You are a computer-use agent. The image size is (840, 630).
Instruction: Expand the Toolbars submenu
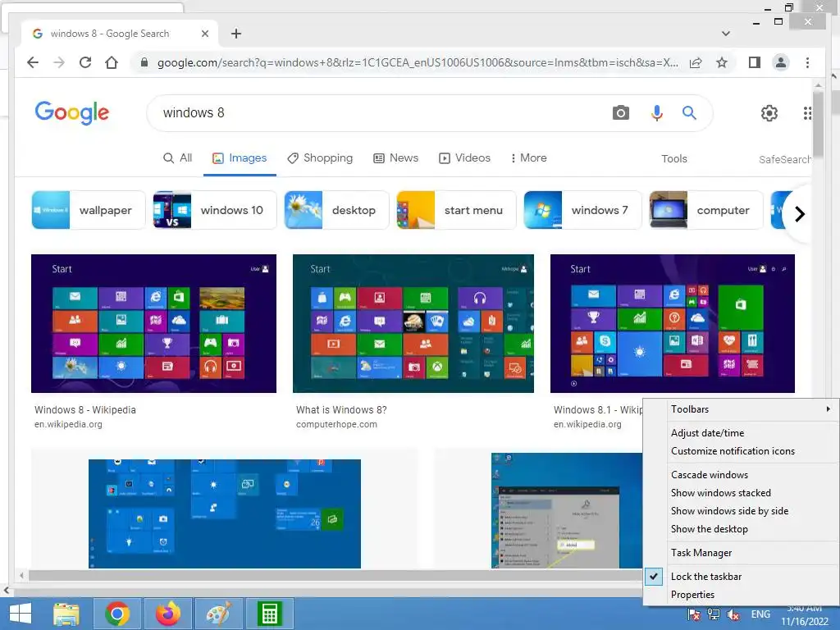pyautogui.click(x=741, y=409)
